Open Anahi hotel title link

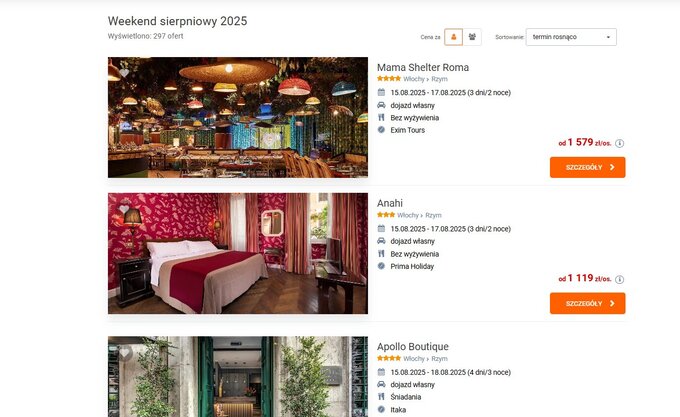pyautogui.click(x=389, y=203)
